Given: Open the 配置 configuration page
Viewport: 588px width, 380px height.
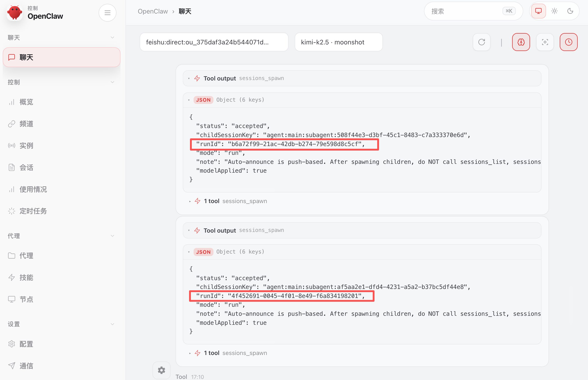Looking at the screenshot, I should (x=26, y=344).
